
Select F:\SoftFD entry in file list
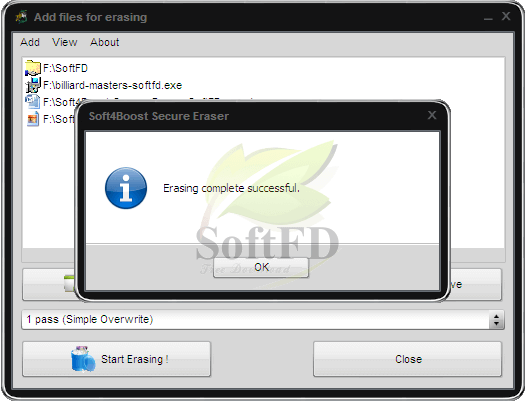tap(65, 68)
